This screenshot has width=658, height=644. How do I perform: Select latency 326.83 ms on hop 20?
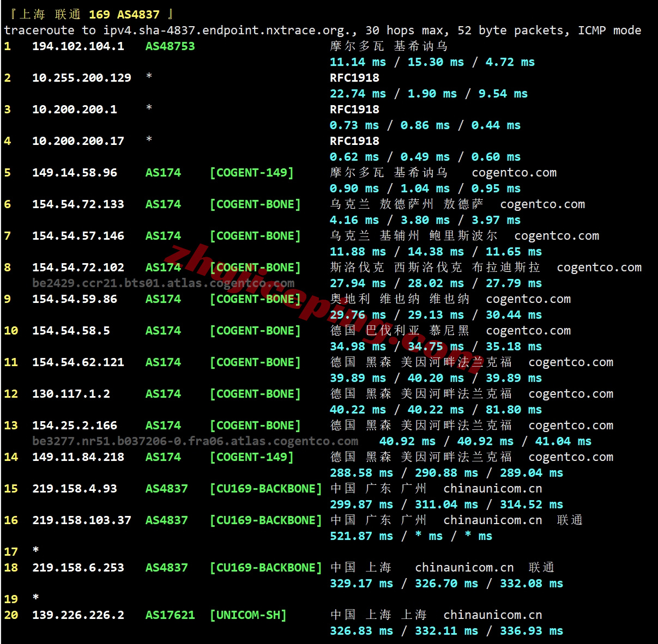click(361, 631)
